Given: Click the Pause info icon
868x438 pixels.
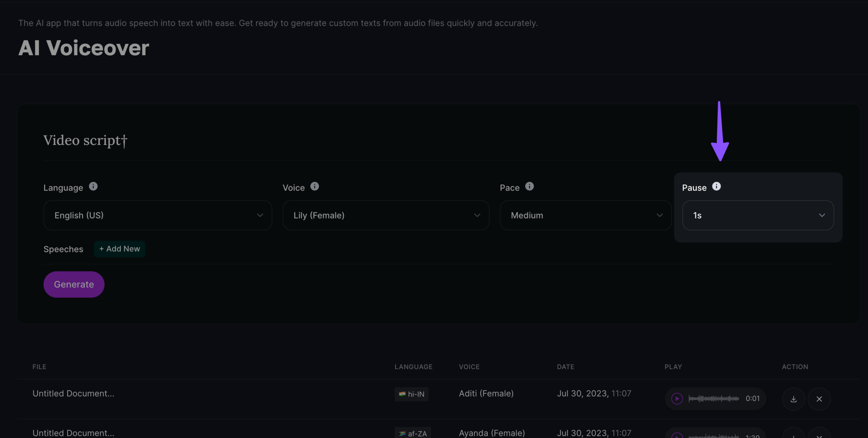Looking at the screenshot, I should point(716,187).
